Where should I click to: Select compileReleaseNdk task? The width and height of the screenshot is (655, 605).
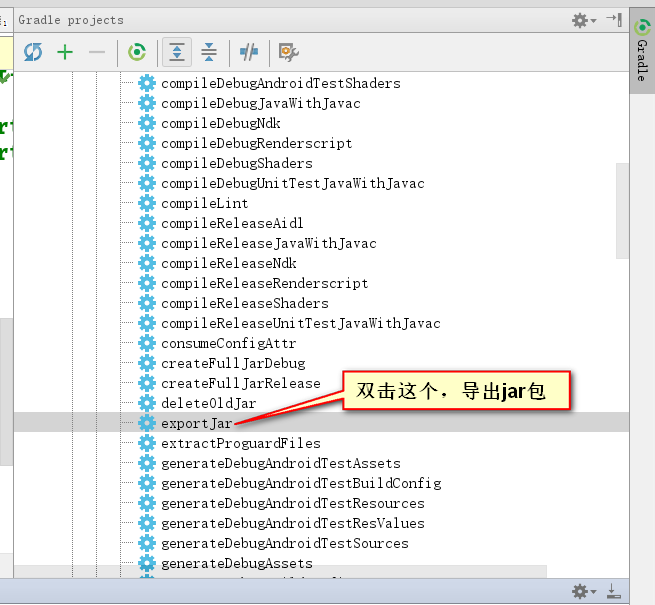(229, 263)
